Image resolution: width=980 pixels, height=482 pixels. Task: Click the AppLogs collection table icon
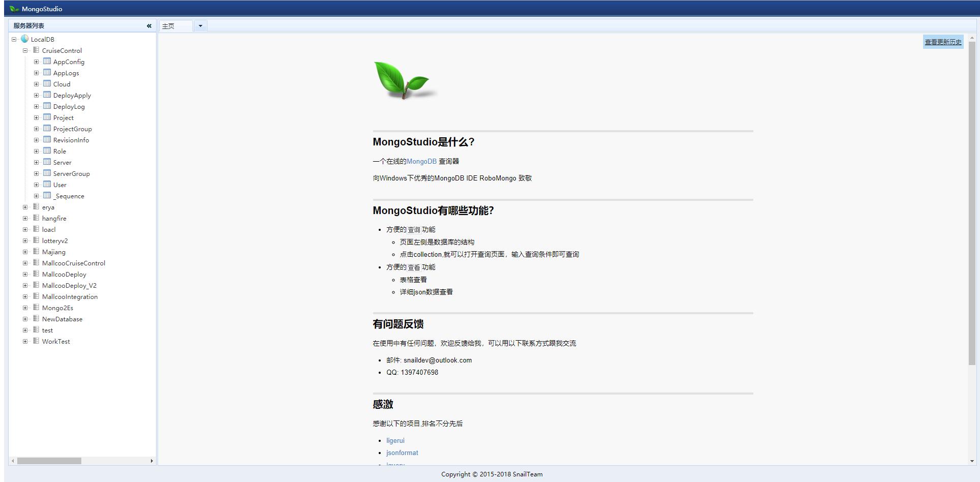tap(47, 72)
